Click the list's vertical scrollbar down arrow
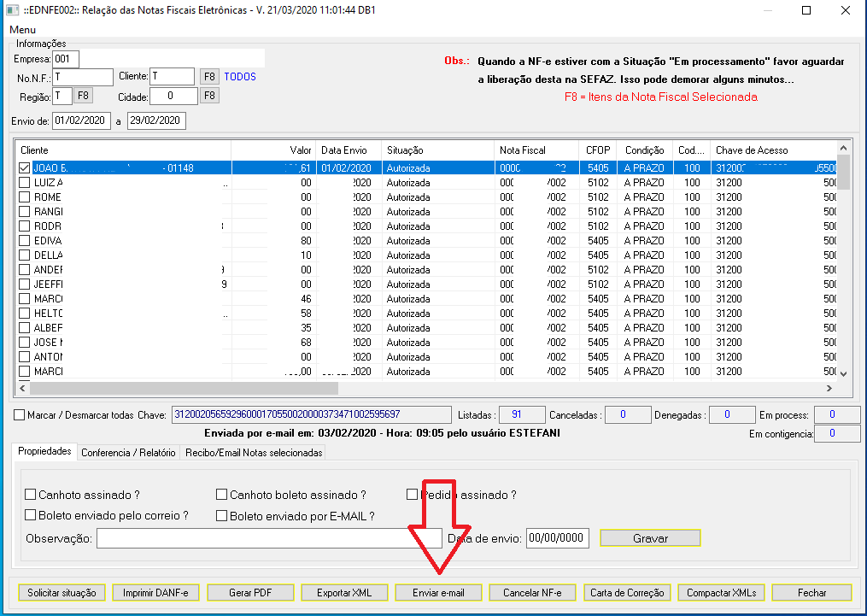 [x=844, y=373]
